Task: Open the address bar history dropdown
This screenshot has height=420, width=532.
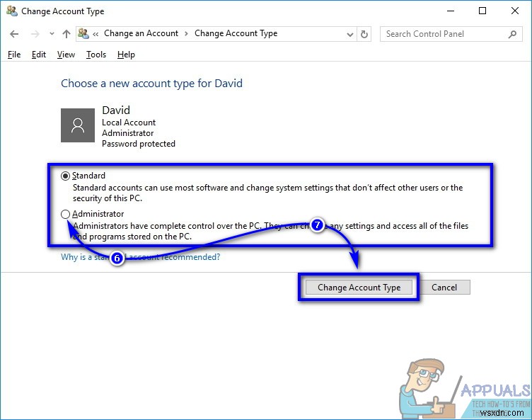Action: [x=349, y=34]
